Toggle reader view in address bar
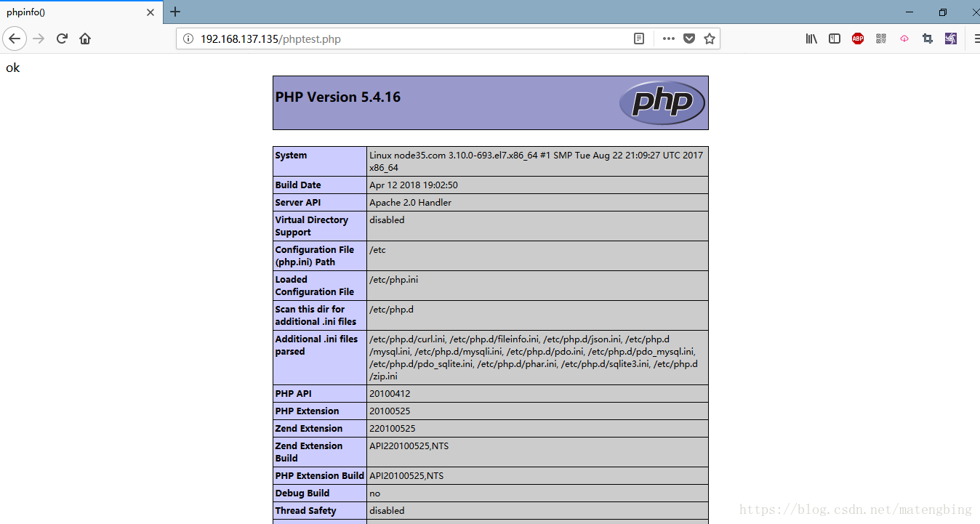 (639, 39)
